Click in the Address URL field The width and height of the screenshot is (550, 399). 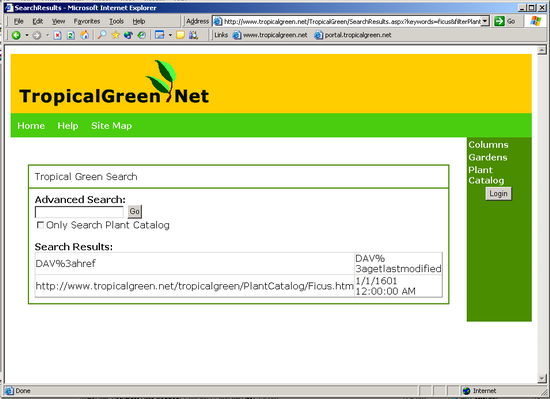click(352, 21)
